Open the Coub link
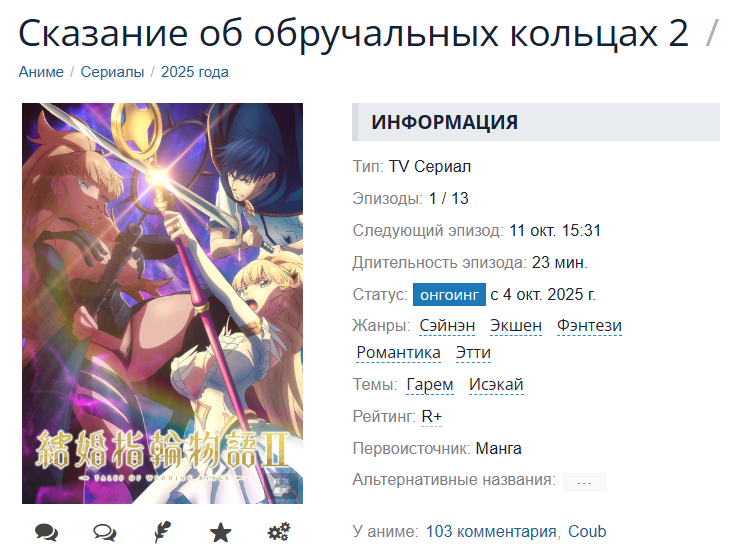 [587, 532]
